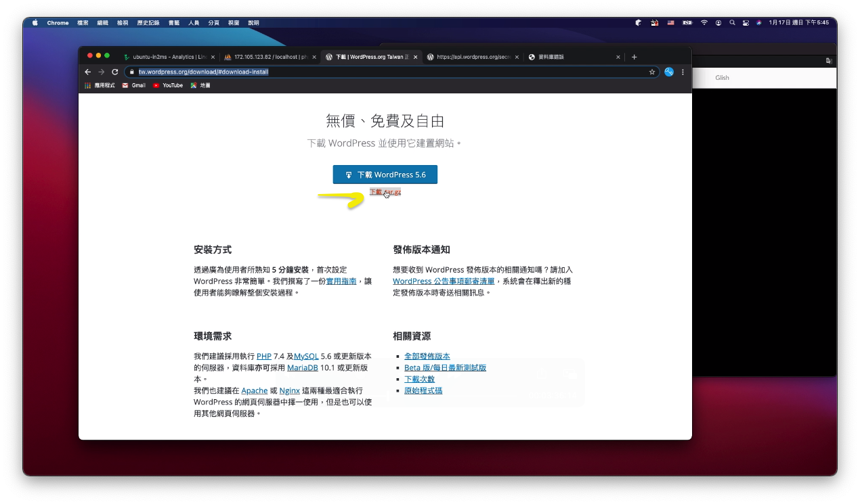The image size is (860, 504).
Task: Follow the Nginx link
Action: 290,390
